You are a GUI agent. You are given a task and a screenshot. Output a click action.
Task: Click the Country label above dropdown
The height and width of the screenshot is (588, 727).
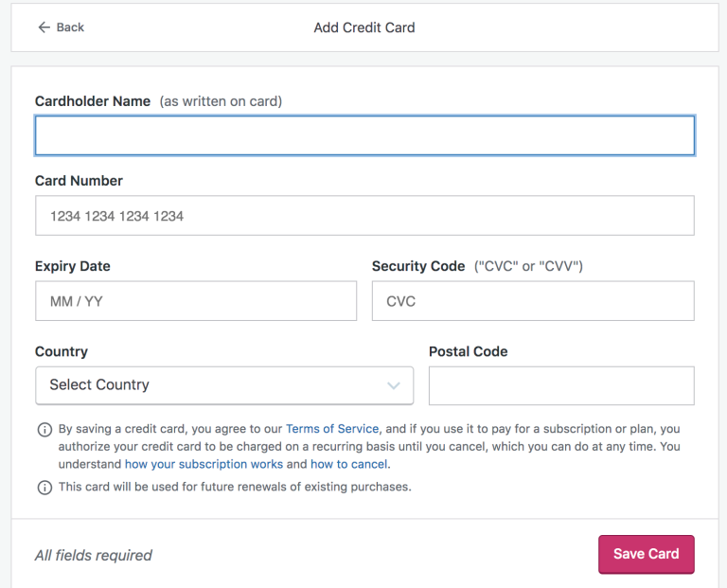62,351
